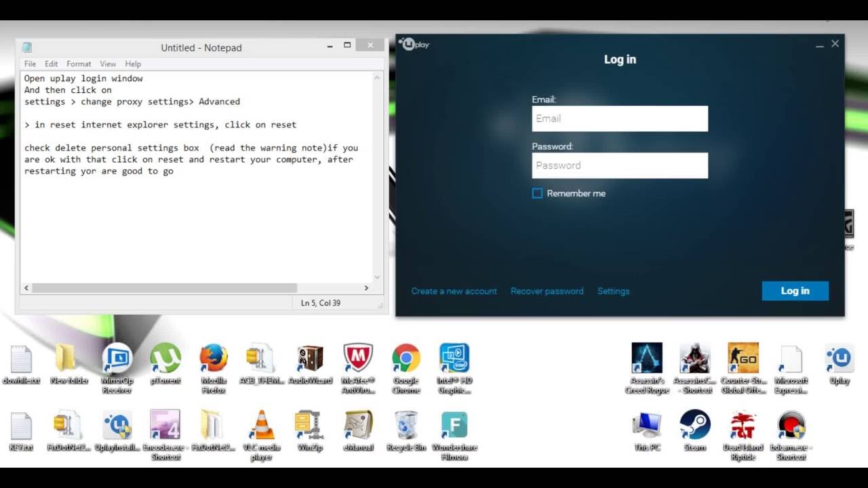
Task: Launch the Wondershare Filmora shortcut
Action: click(454, 435)
